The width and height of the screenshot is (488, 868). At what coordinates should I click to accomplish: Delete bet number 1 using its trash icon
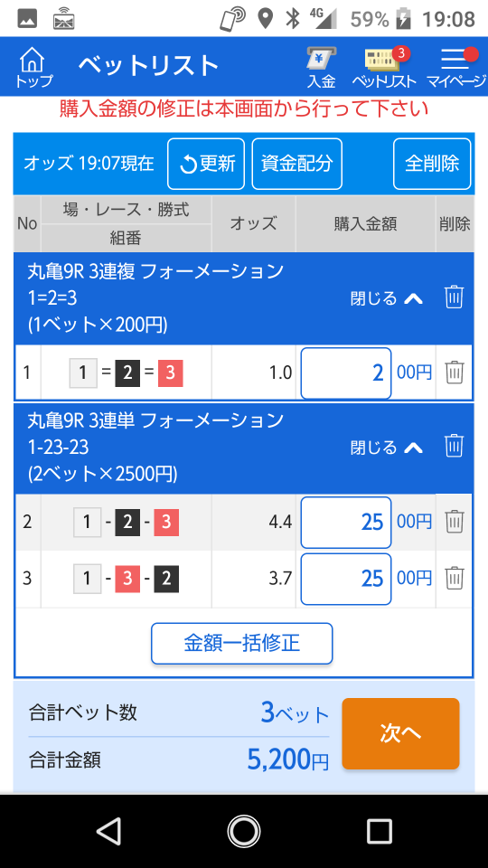click(455, 372)
